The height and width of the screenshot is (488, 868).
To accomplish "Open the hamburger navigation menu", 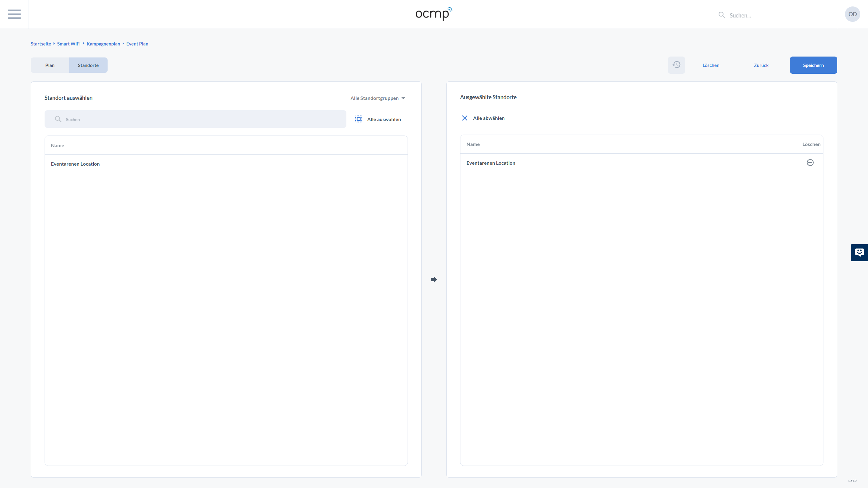I will pyautogui.click(x=14, y=14).
